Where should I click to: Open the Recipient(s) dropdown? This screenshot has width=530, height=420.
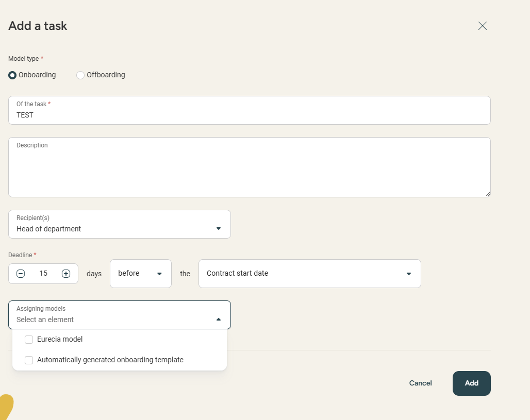coord(119,224)
